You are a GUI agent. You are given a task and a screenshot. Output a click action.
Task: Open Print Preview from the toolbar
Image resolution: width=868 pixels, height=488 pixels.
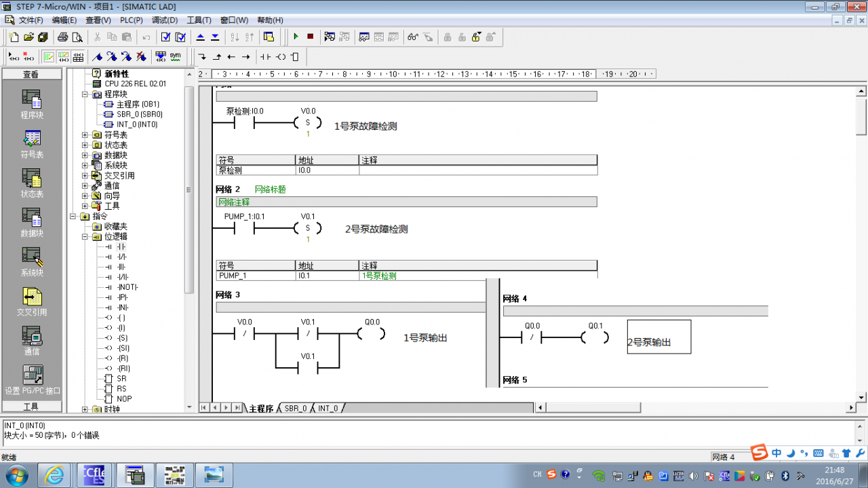click(x=77, y=37)
